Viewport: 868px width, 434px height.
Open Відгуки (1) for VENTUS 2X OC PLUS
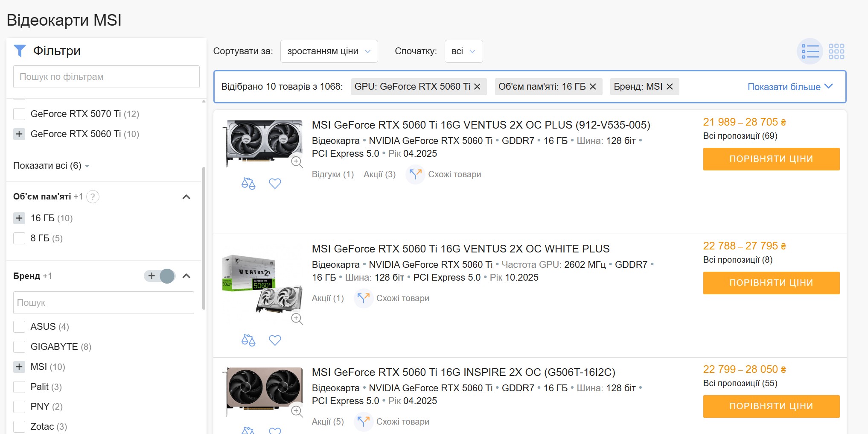coord(333,174)
